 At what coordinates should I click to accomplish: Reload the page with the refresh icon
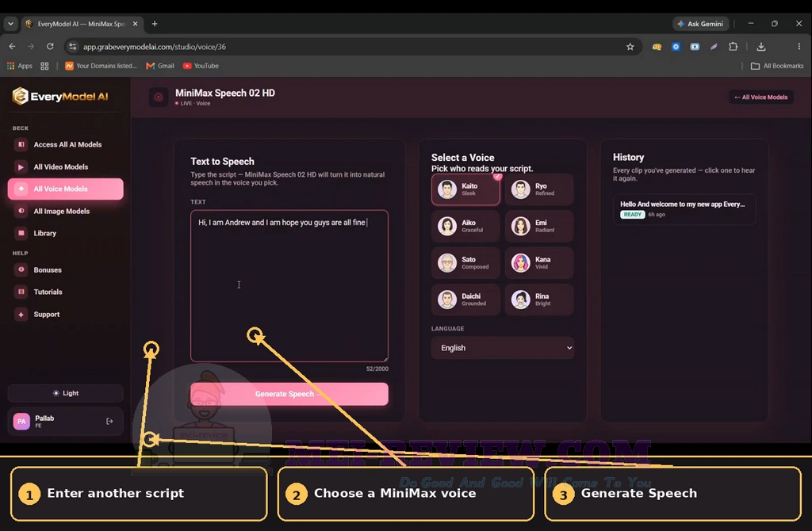[50, 47]
